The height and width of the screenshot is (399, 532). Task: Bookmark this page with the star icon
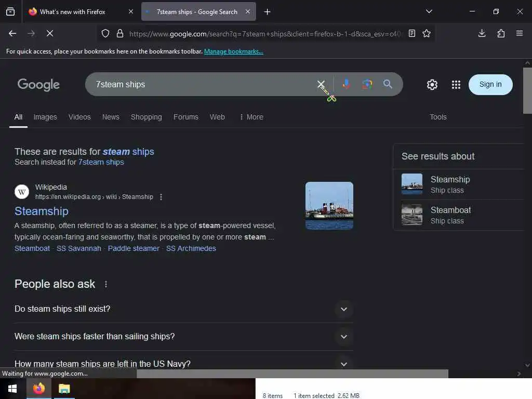[427, 33]
